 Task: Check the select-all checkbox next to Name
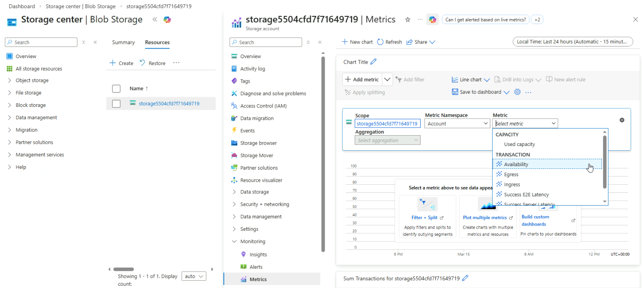[x=116, y=89]
